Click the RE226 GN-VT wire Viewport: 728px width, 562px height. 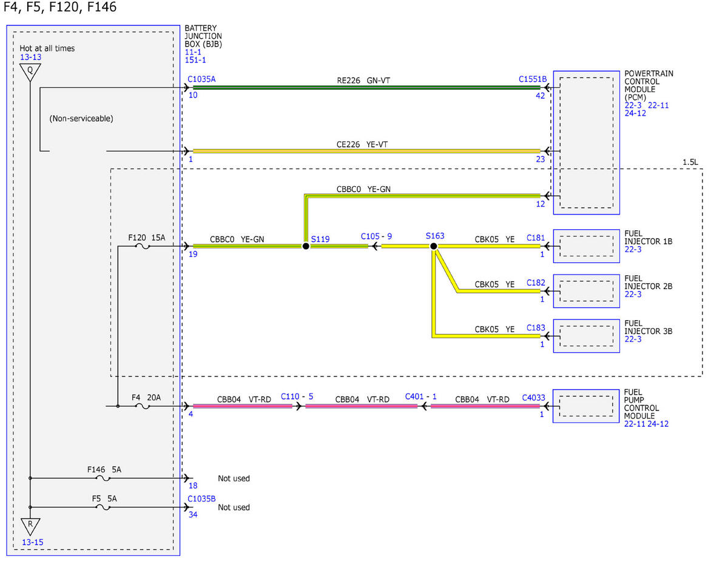point(366,88)
